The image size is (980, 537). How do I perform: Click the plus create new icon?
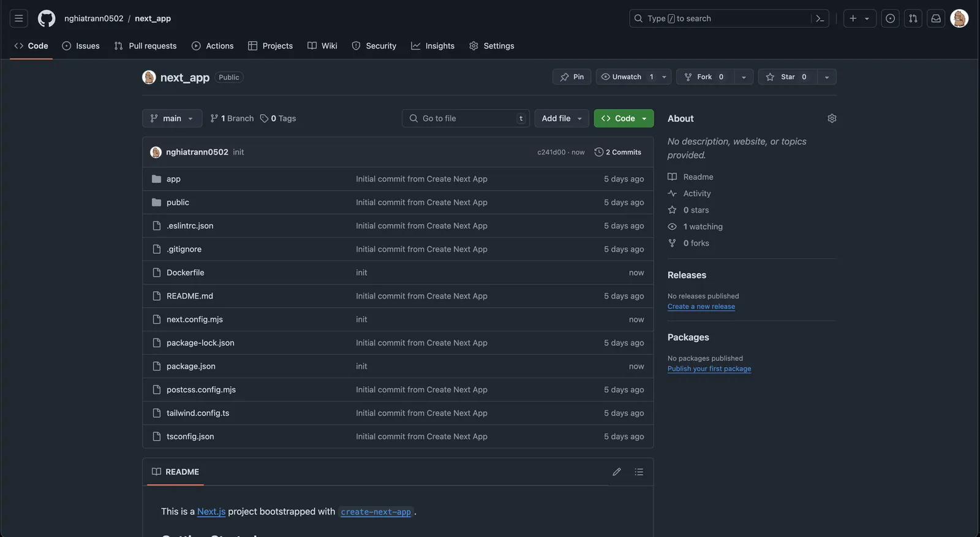tap(853, 18)
